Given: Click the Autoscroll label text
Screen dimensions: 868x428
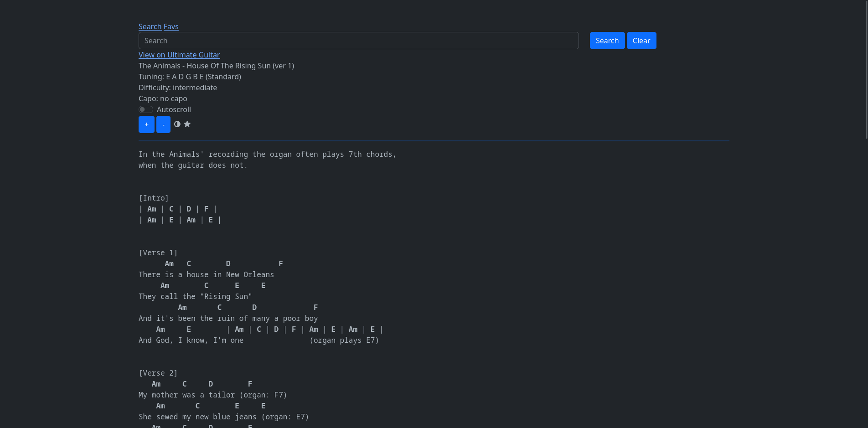Looking at the screenshot, I should pos(174,109).
